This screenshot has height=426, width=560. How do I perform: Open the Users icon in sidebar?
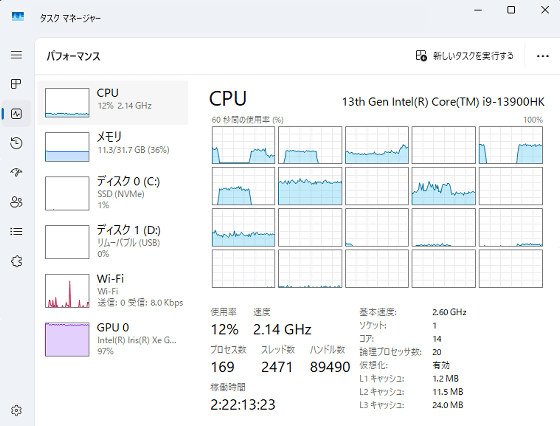(x=16, y=202)
